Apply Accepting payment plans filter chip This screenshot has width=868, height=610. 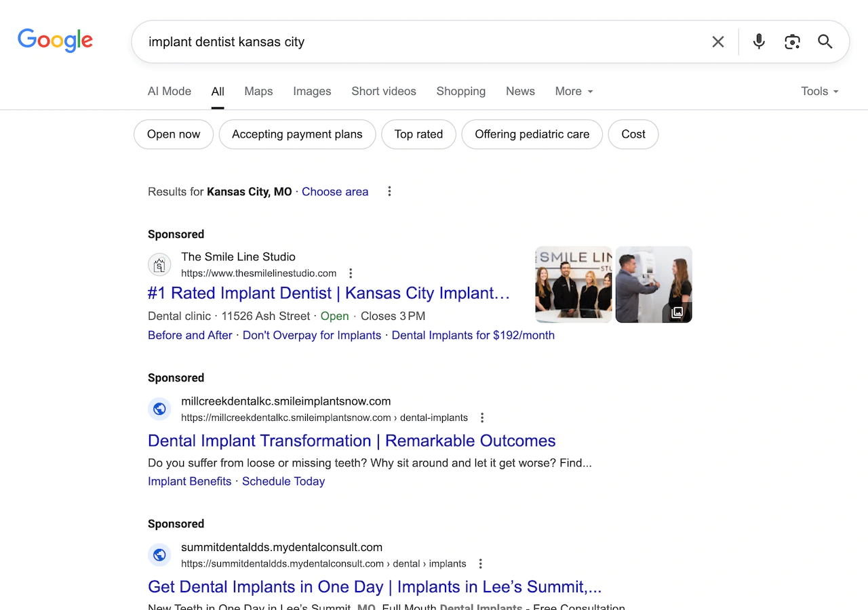pos(297,134)
